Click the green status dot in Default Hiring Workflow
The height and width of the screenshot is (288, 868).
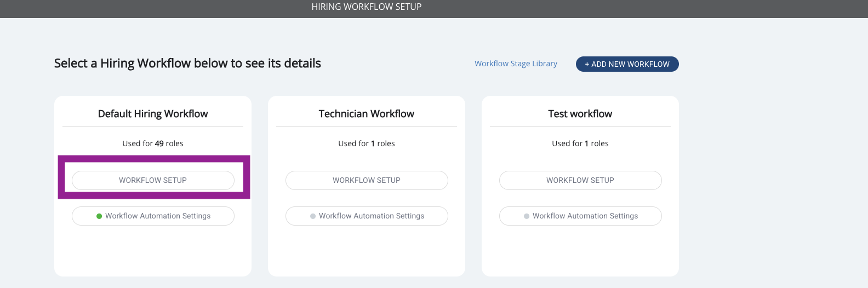pyautogui.click(x=99, y=216)
